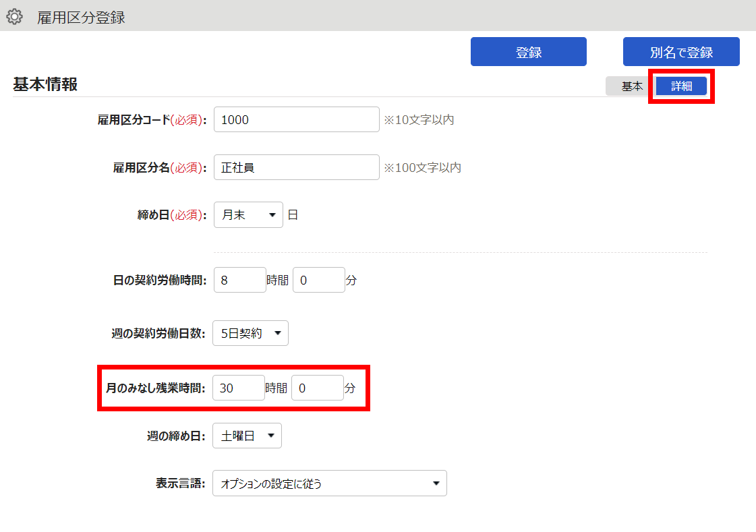Open the 週の契約労働日数 dropdown

(x=250, y=333)
